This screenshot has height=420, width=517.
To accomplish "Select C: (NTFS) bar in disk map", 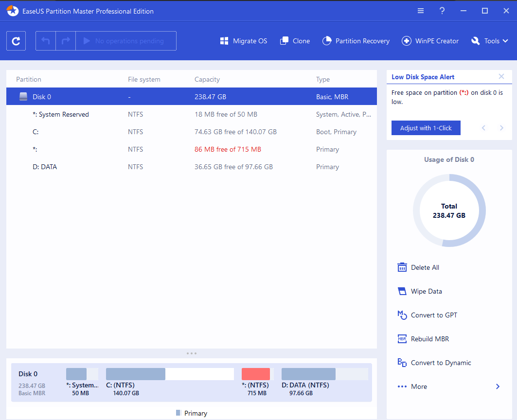I will point(170,374).
